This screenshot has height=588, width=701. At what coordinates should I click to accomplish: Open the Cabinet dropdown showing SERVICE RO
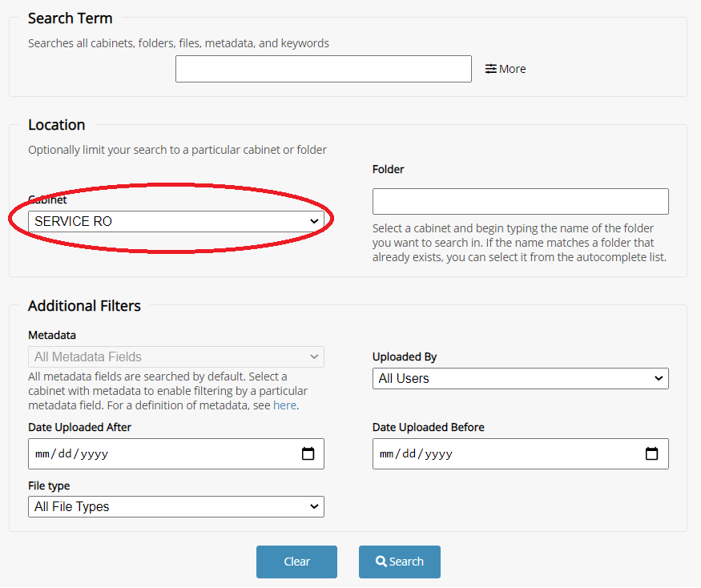click(176, 221)
